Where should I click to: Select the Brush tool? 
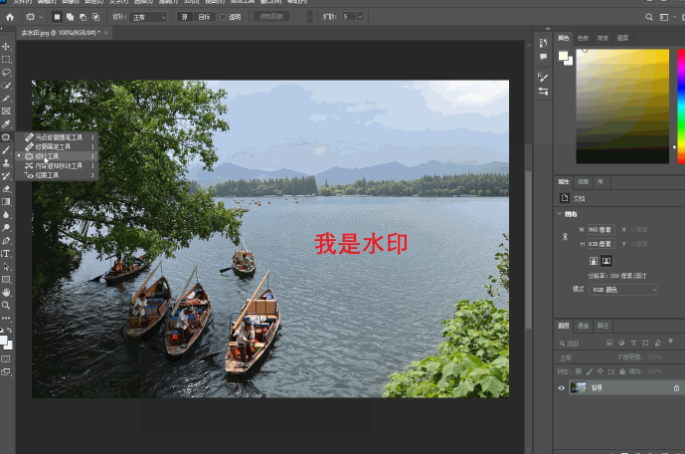(6, 150)
